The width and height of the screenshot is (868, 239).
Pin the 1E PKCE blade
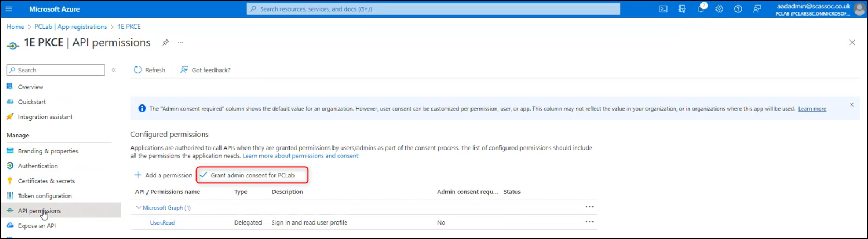165,43
